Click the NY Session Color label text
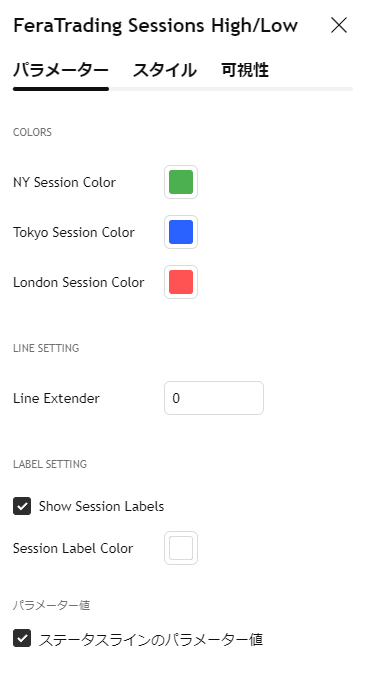370x674 pixels. 64,182
